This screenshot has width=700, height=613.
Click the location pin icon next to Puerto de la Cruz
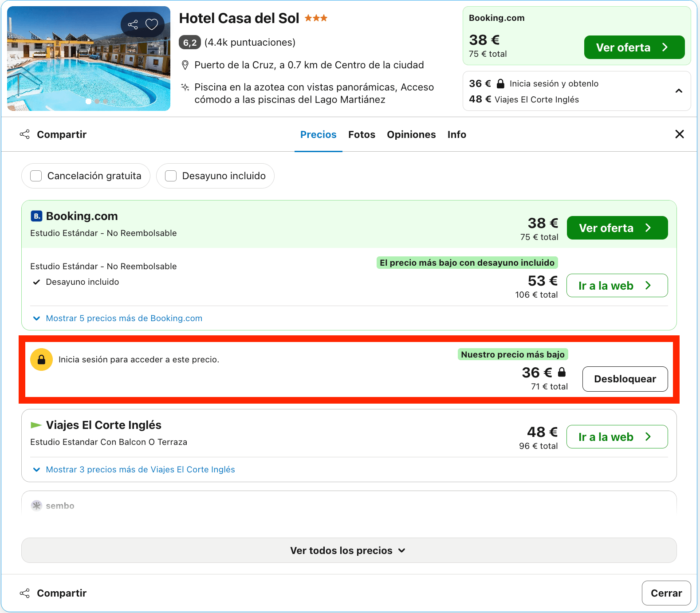coord(185,65)
